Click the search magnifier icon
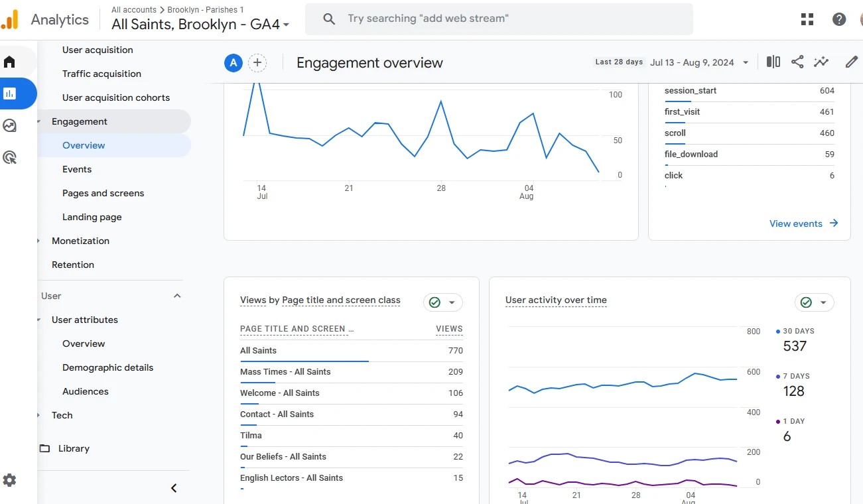 tap(329, 19)
